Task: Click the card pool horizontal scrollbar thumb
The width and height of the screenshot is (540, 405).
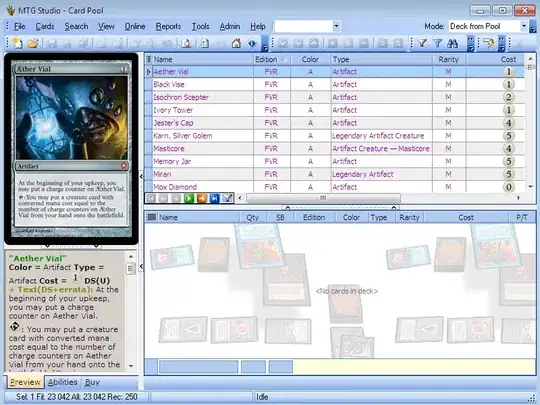Action: [323, 198]
